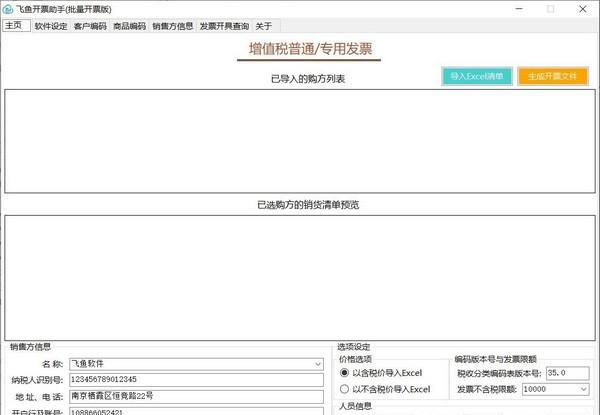Expand the 发票不含税限额 dropdown
This screenshot has height=415, width=600.
click(584, 389)
